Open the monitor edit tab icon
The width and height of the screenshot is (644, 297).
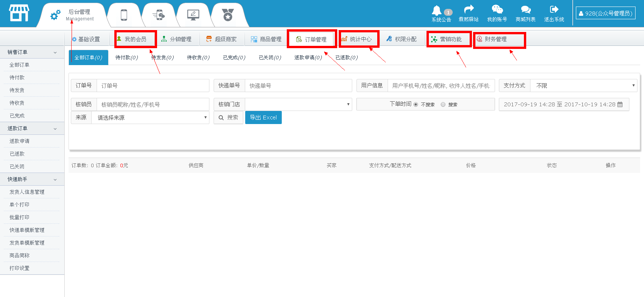193,15
